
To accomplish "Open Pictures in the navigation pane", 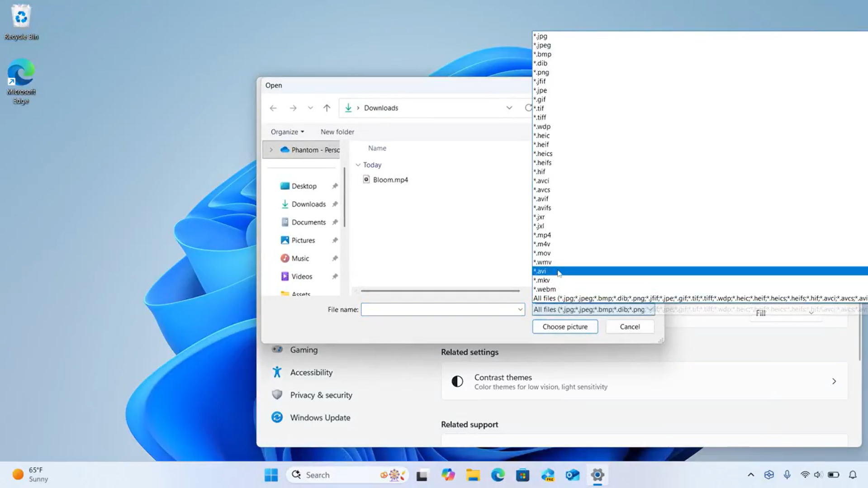I will click(x=303, y=240).
